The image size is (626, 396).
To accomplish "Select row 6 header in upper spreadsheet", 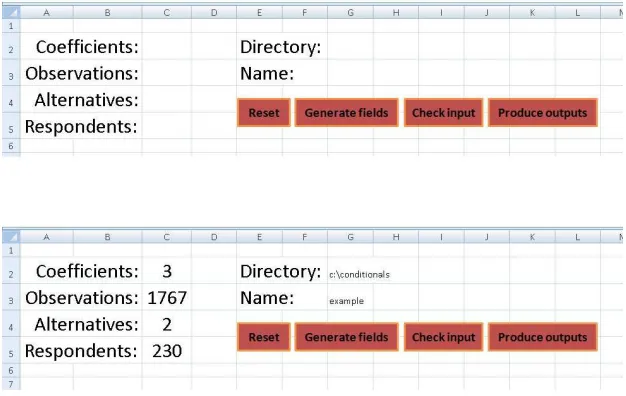I will pos(11,146).
